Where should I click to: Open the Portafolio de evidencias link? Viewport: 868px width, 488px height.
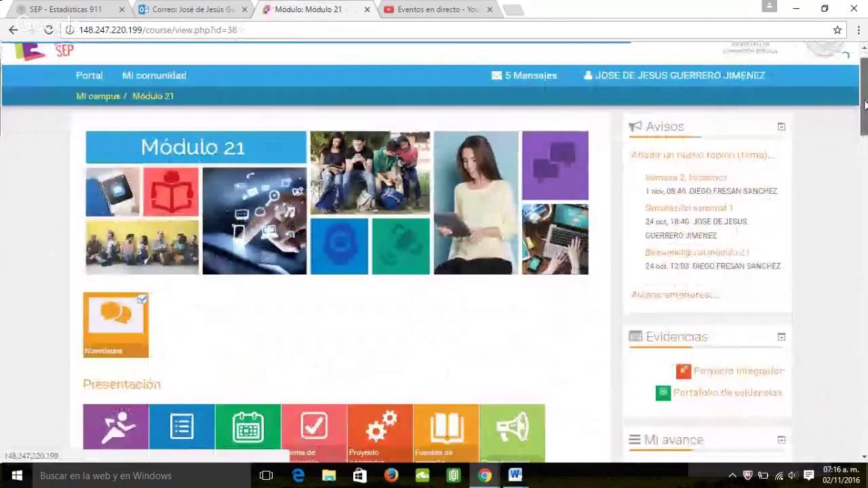[x=728, y=392]
